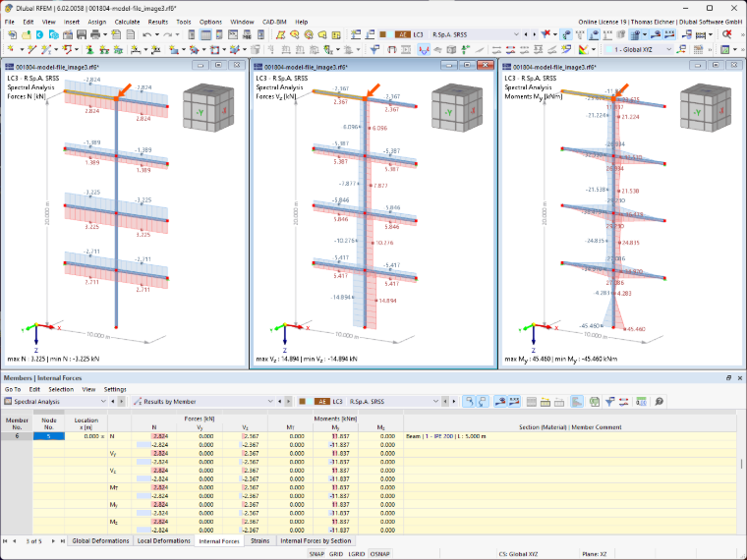Viewport: 747px width, 560px height.
Task: Click the new surface icon
Action: [174, 49]
